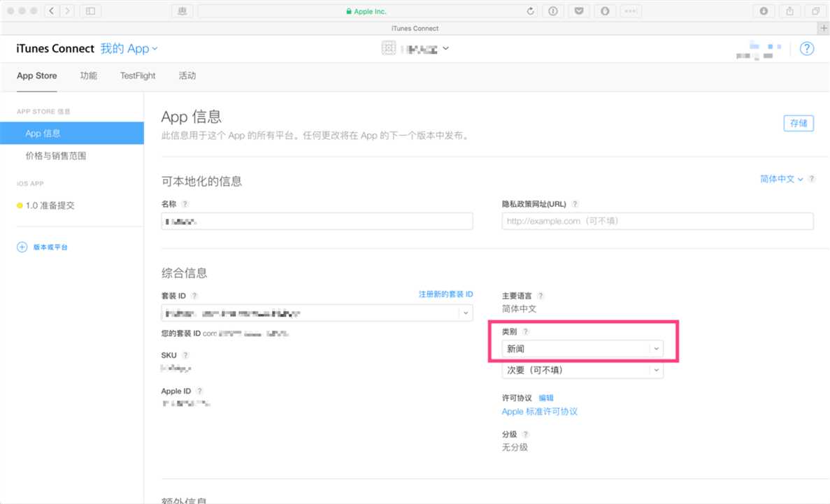Open the Apple 标准许可协议 link
830x504 pixels.
coord(539,411)
